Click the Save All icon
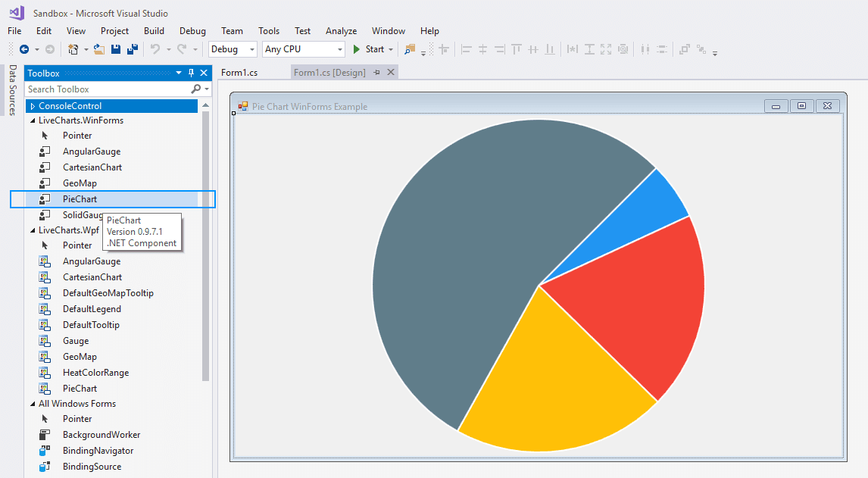This screenshot has width=868, height=478. pos(133,49)
